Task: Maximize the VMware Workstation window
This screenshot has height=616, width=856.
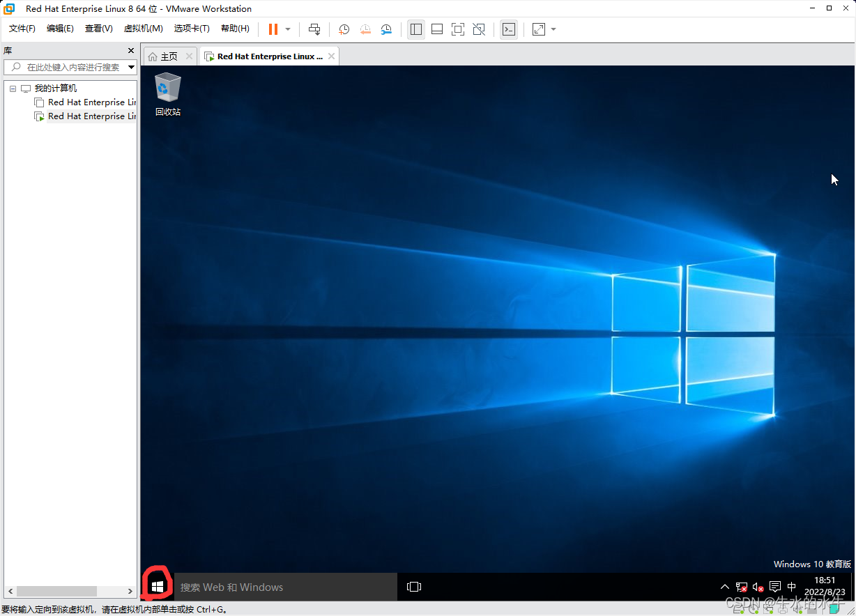Action: [829, 8]
